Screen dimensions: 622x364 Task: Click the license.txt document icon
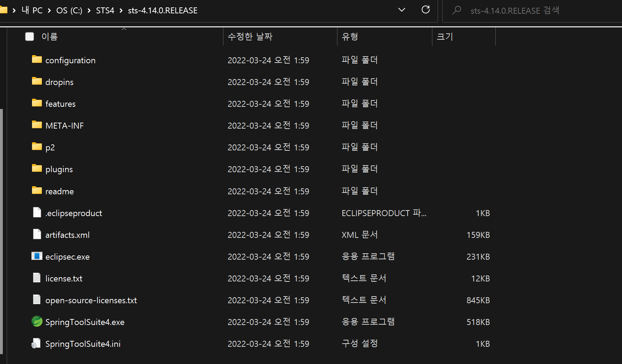click(x=37, y=278)
